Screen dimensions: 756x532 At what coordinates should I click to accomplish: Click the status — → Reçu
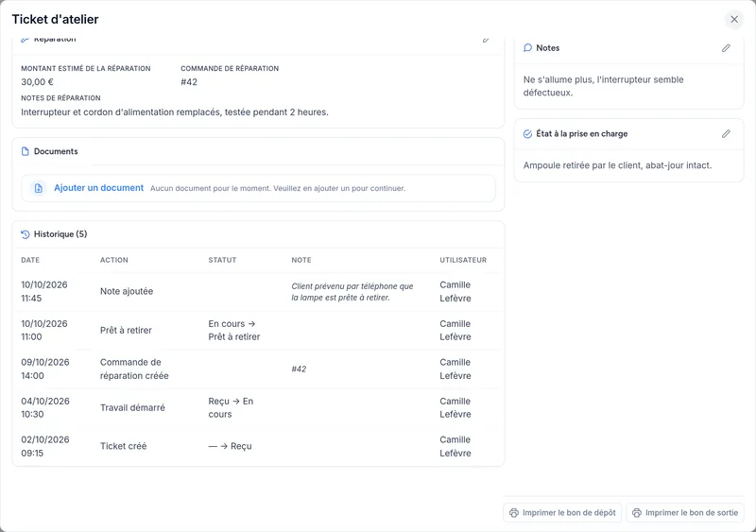click(x=230, y=446)
